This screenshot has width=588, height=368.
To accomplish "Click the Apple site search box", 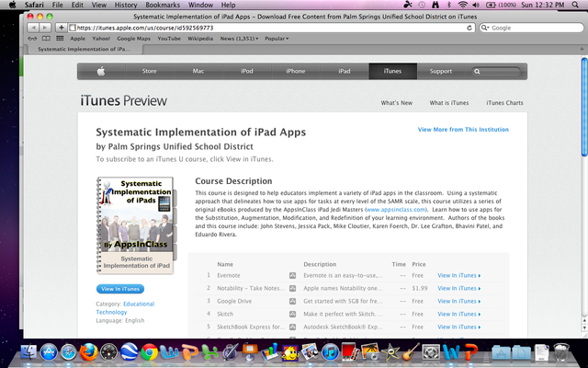I will [x=496, y=72].
